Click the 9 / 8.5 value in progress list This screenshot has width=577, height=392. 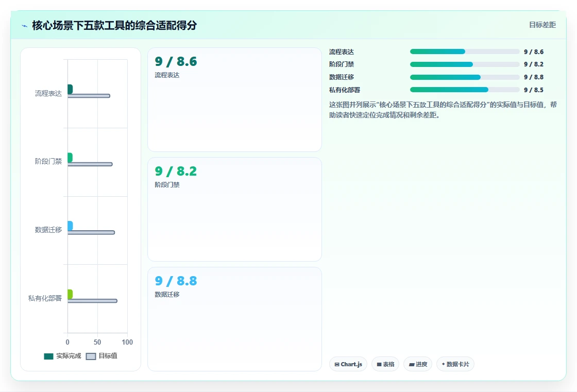point(534,90)
